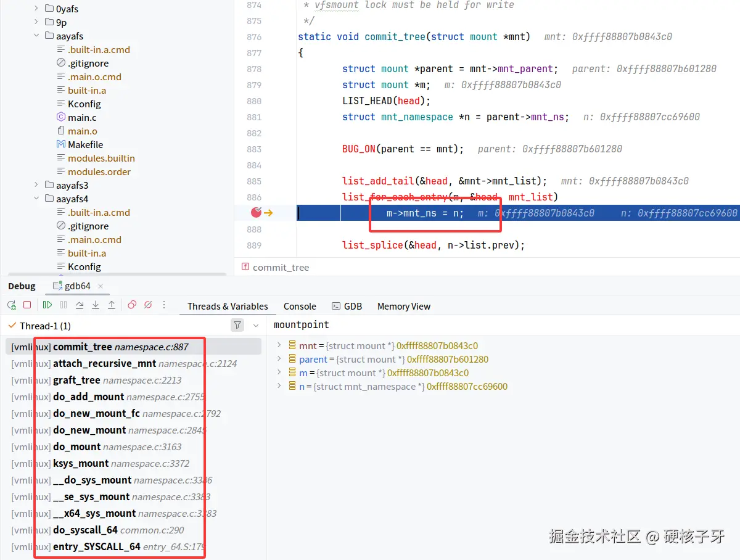Select the __x64_sys_mount stack frame
The image size is (740, 560).
(x=133, y=513)
